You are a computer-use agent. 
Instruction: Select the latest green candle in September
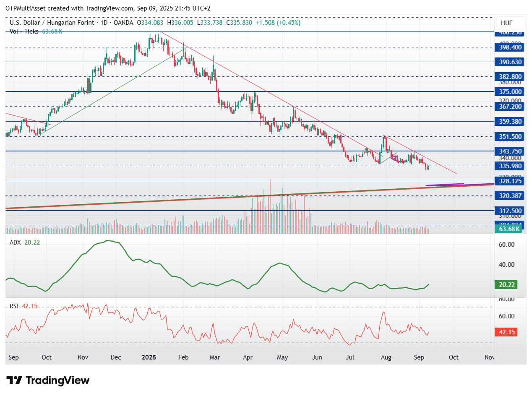pyautogui.click(x=428, y=167)
